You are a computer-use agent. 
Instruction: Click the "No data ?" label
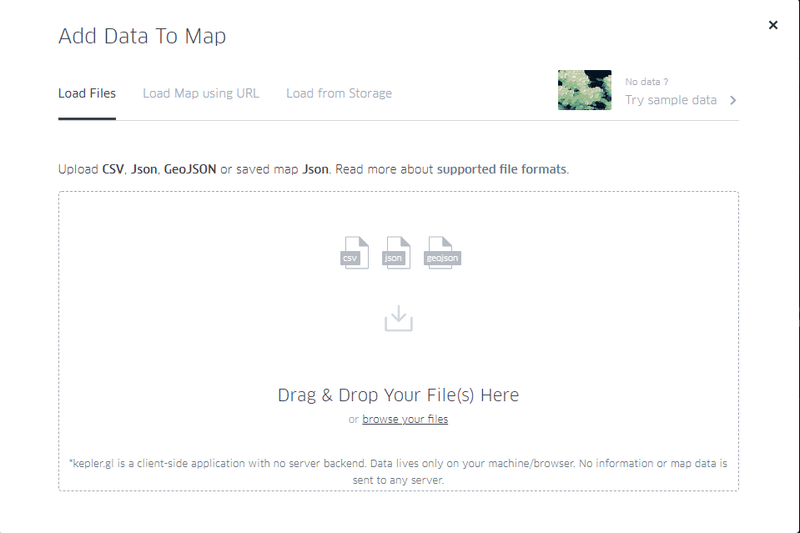point(647,82)
